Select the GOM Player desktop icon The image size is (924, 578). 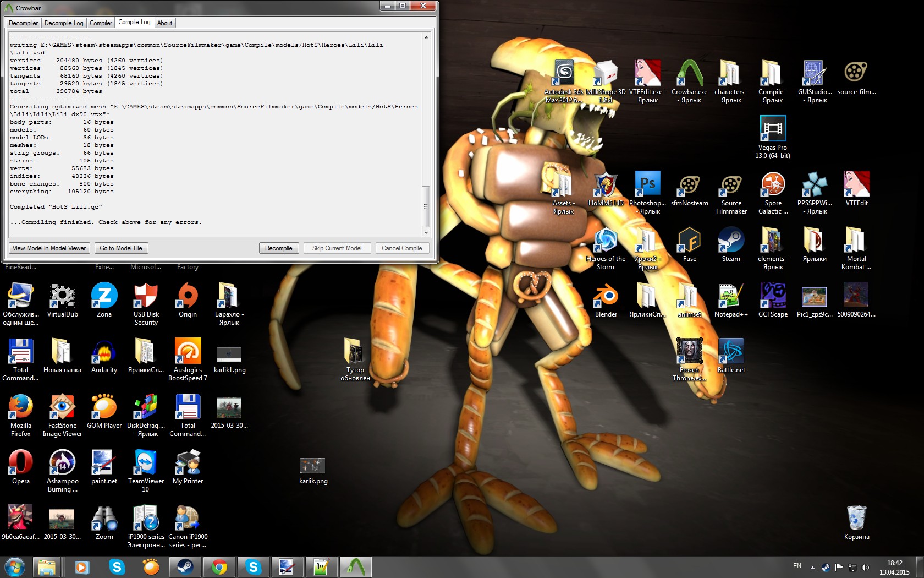click(x=104, y=411)
